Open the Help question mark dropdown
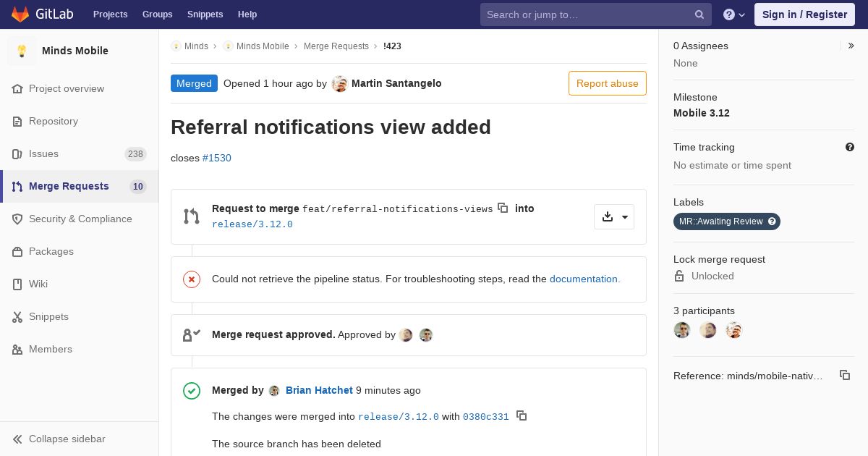The width and height of the screenshot is (868, 456). 734,14
